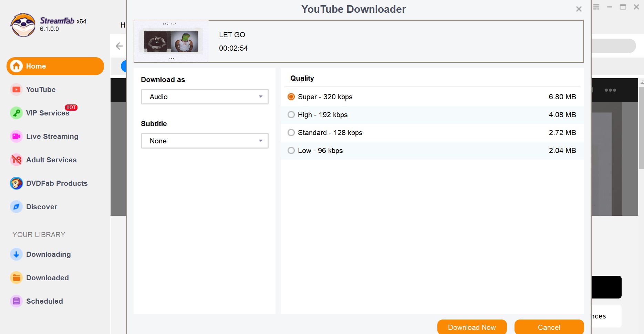
Task: Open the Download as Audio dropdown
Action: pos(205,97)
